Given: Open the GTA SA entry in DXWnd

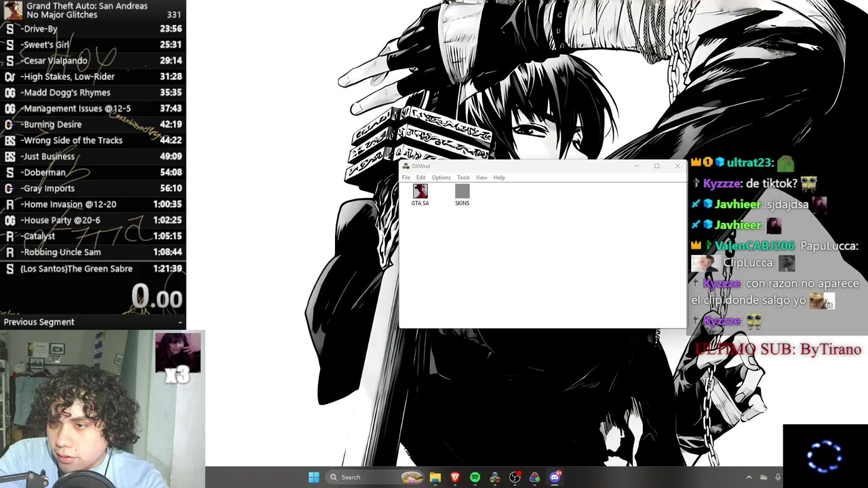Looking at the screenshot, I should pyautogui.click(x=420, y=195).
